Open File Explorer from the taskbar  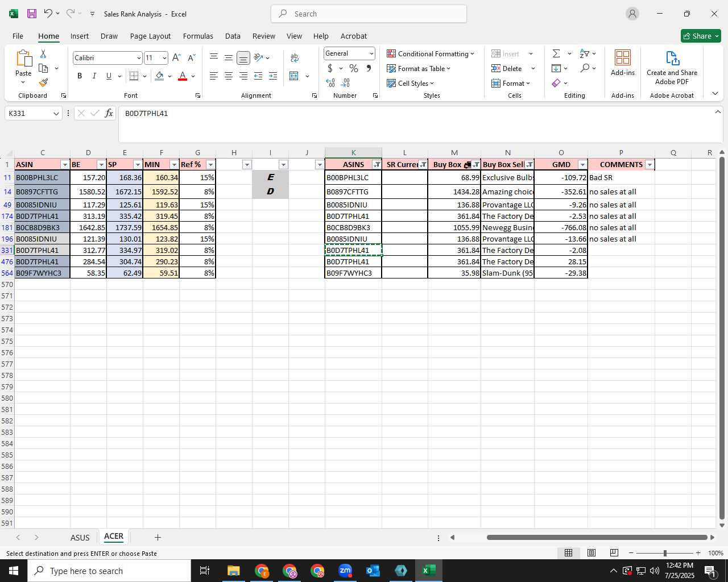click(234, 571)
